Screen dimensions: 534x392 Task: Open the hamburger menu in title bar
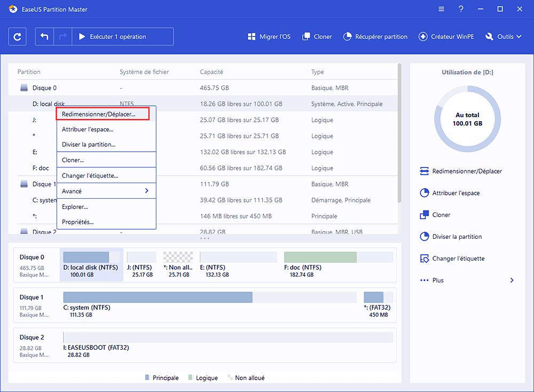tap(441, 9)
